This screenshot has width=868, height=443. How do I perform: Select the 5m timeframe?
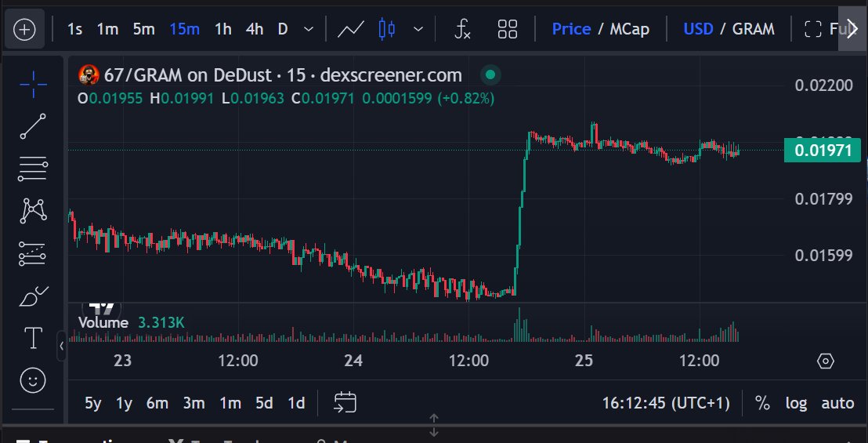tap(143, 29)
